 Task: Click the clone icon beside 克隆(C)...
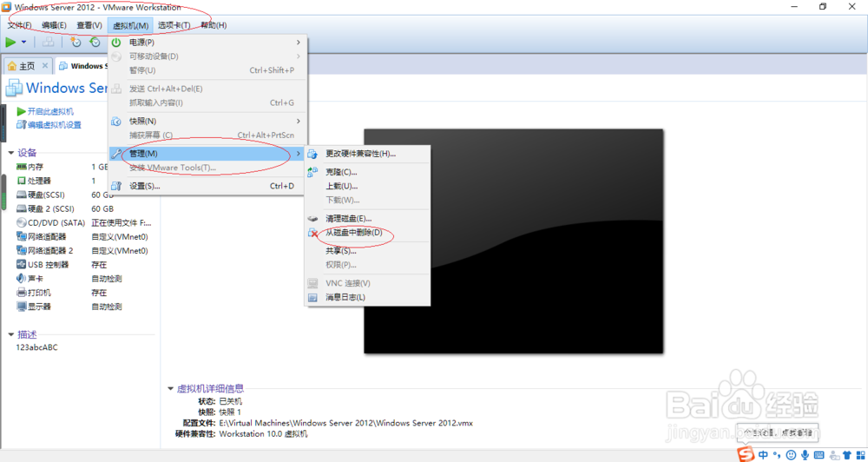point(312,172)
